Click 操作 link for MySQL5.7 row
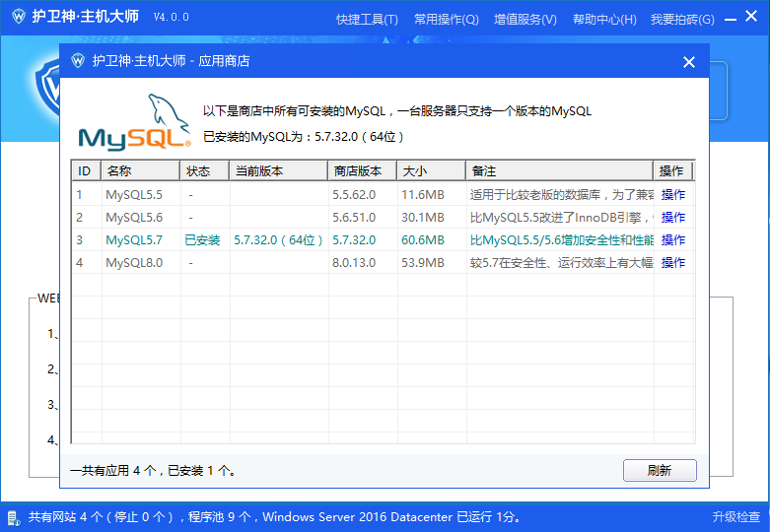The height and width of the screenshot is (532, 770). pyautogui.click(x=672, y=240)
